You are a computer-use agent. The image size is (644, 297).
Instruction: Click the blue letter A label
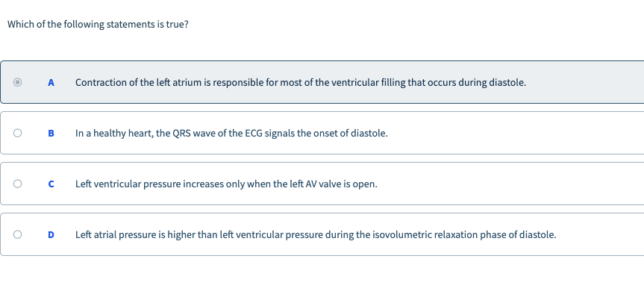click(51, 83)
